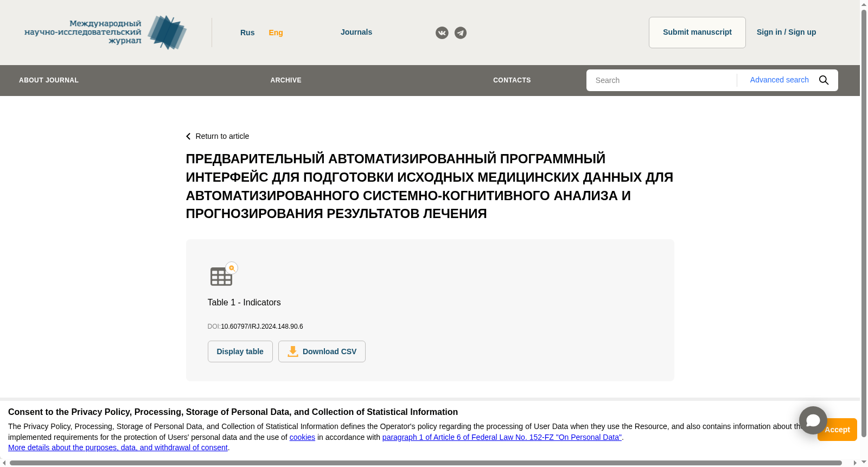Open the chat bubble widget
The image size is (868, 467).
[x=813, y=420]
